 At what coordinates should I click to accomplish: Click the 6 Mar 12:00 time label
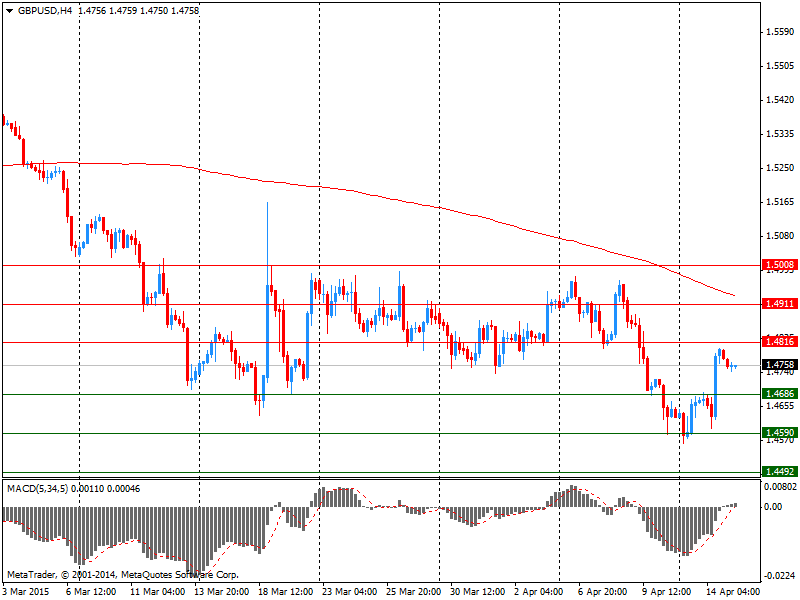coord(91,592)
